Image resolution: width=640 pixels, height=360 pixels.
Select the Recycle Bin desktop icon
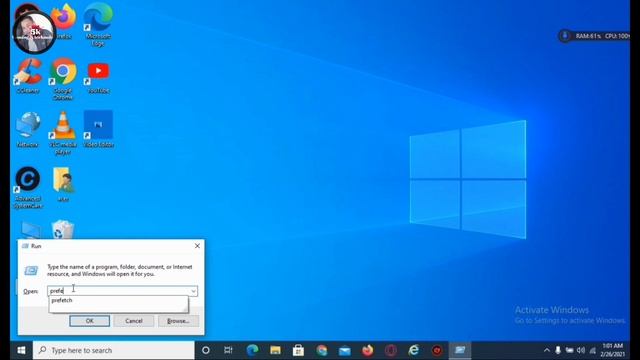coord(63,230)
